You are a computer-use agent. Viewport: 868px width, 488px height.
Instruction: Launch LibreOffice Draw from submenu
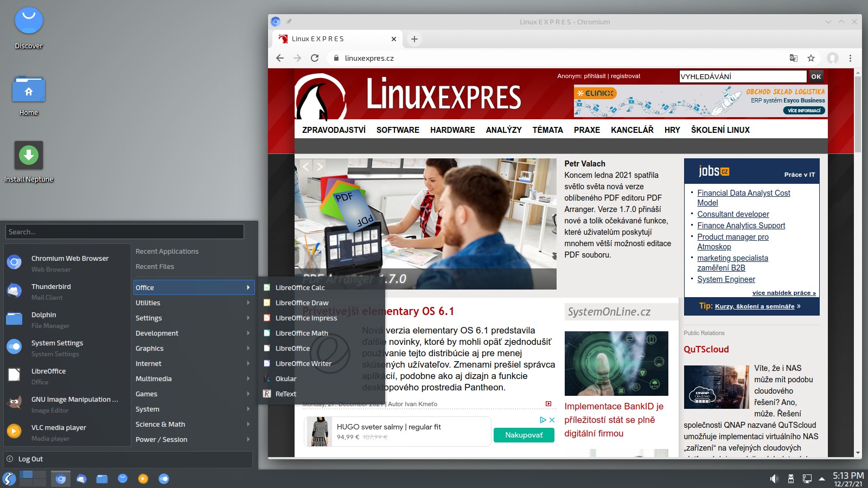(x=322, y=303)
